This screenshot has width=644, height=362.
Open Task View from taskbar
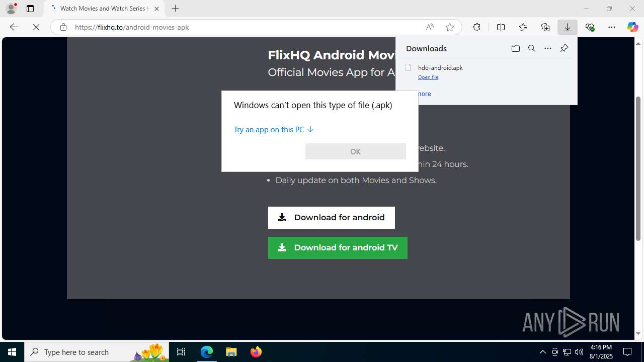tap(181, 352)
